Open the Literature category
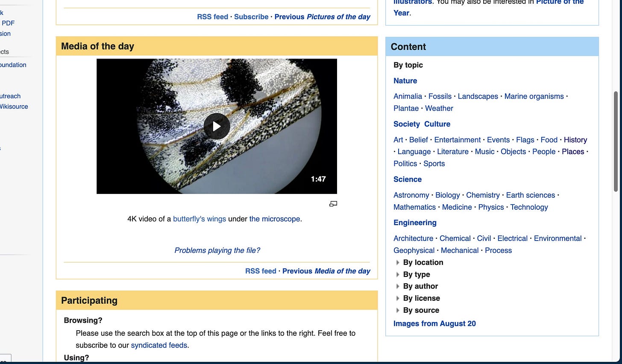This screenshot has height=364, width=622. [453, 152]
